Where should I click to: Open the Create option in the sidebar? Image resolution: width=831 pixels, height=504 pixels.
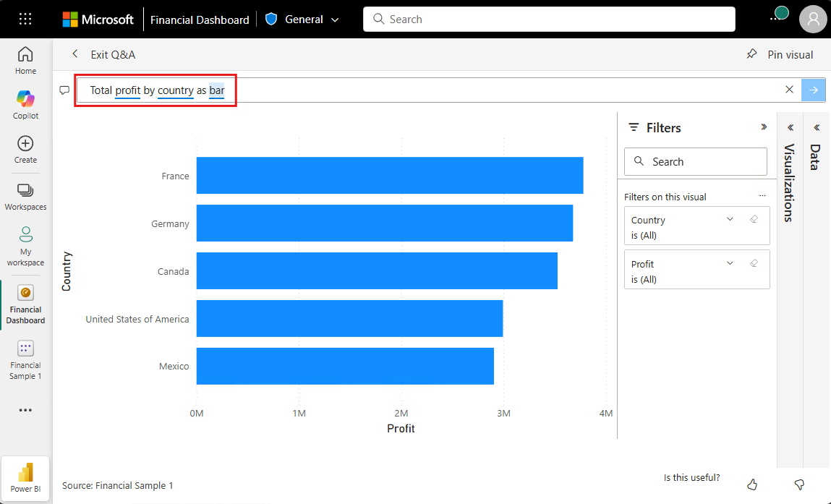point(25,145)
